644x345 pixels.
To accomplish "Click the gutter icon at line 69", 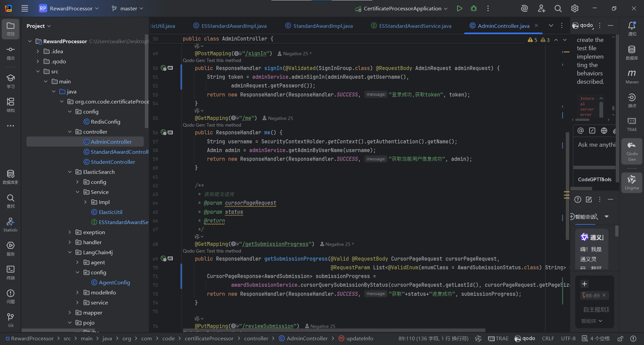I will tap(164, 259).
